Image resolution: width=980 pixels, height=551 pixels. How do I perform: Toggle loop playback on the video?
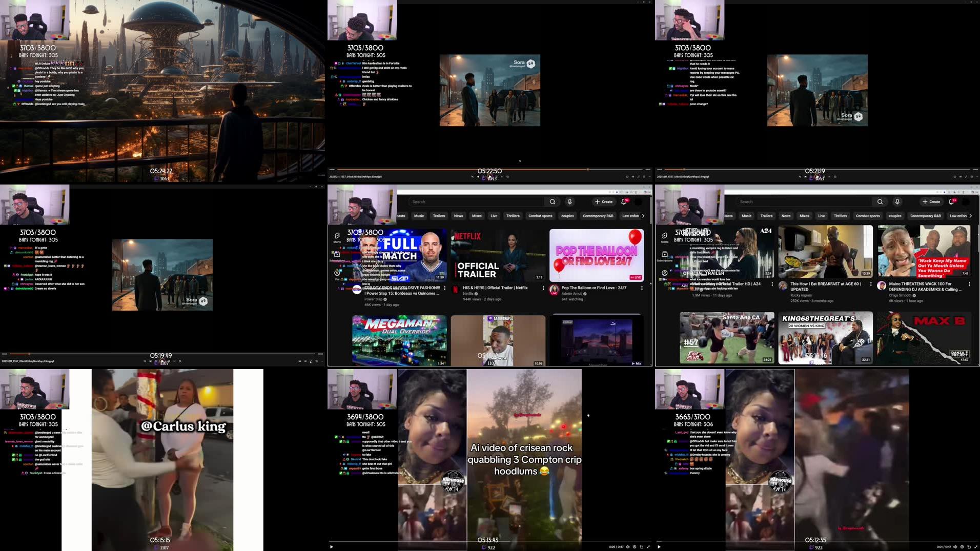coord(642,547)
